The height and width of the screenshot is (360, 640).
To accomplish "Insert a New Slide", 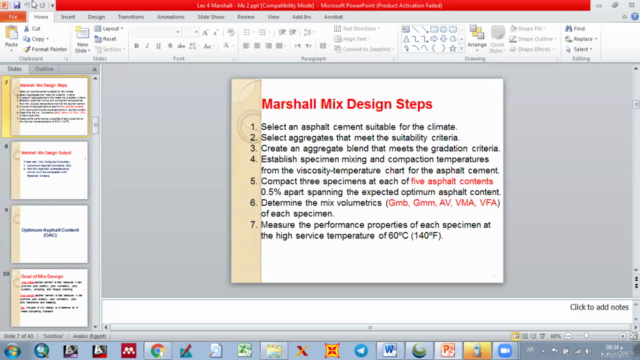I will (82, 40).
